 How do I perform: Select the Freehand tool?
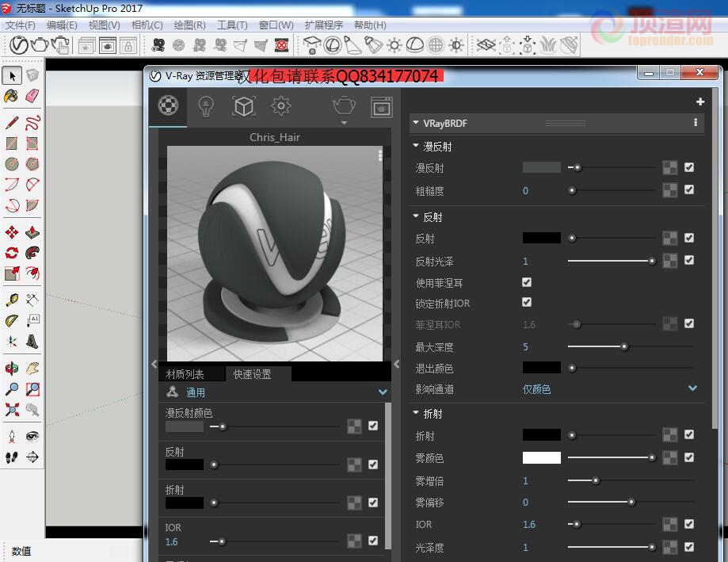32,123
